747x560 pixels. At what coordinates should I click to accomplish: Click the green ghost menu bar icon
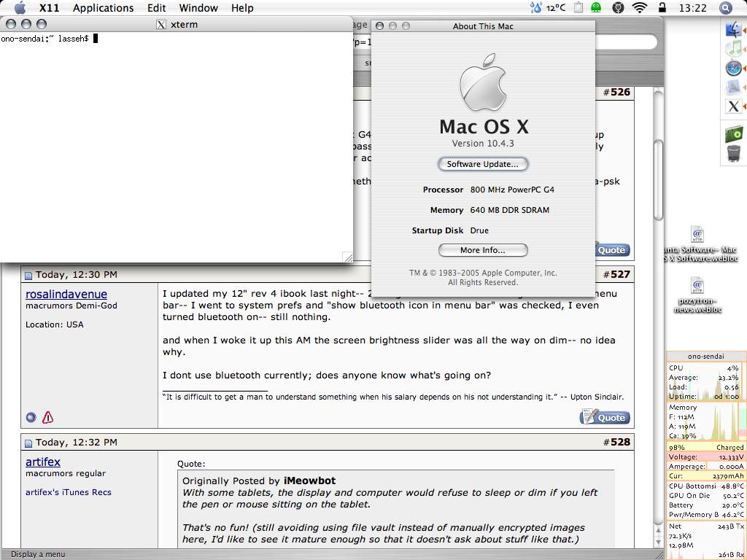tap(596, 7)
